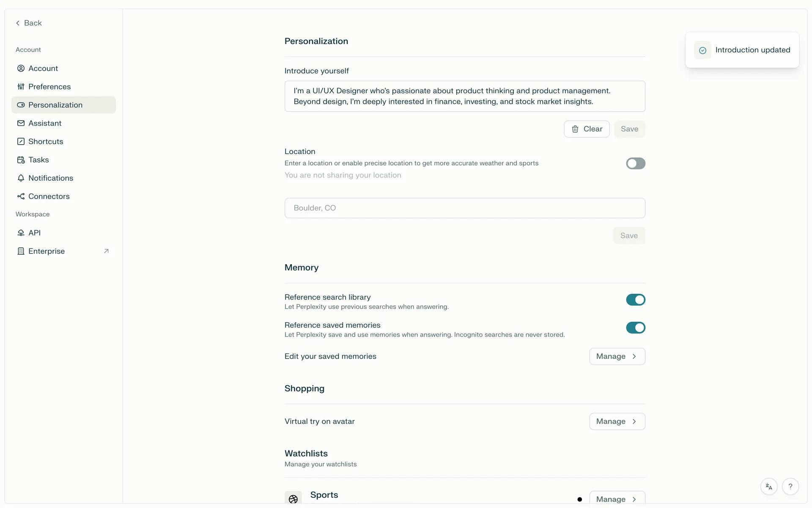Open Manage for virtual try on avatar
The height and width of the screenshot is (508, 812).
tap(617, 422)
